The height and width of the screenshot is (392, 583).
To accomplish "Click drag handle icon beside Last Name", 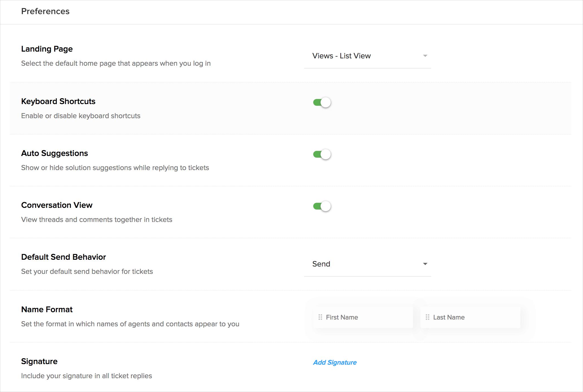I will tap(428, 317).
